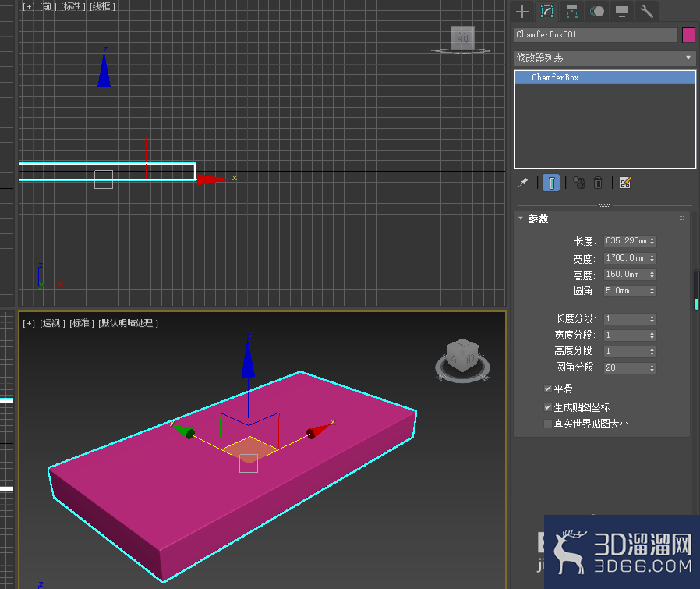Click the green Y axis arrow in perspective
The image size is (700, 589).
pyautogui.click(x=184, y=431)
